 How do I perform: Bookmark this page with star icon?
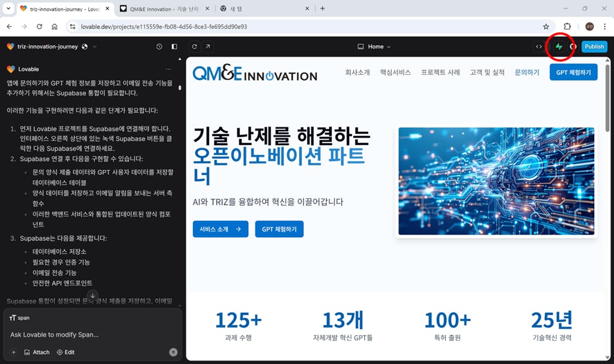coord(546,27)
